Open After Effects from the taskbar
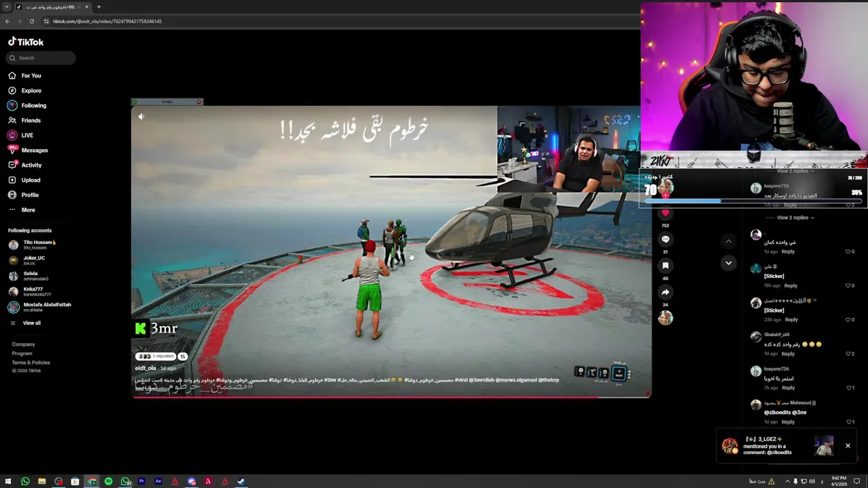Viewport: 868px width, 488px height. (x=158, y=481)
